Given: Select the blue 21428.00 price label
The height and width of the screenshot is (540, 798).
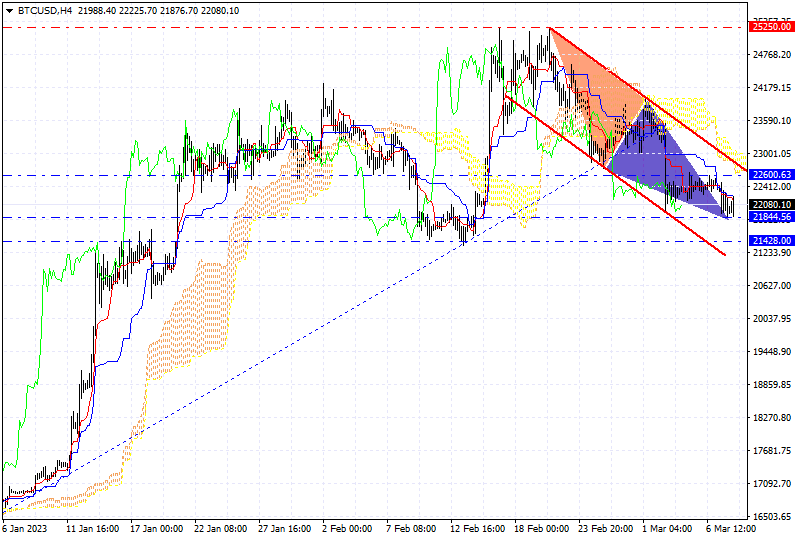Looking at the screenshot, I should pos(772,241).
